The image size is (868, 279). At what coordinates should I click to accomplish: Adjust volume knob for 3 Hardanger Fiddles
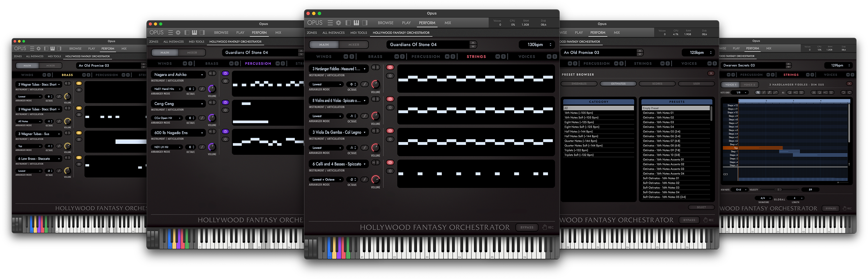[375, 84]
